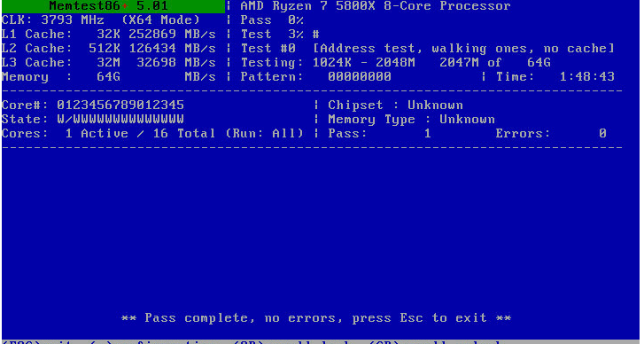Click the Pattern 00000000 value
Viewport: 644px width, 344px height.
(316, 77)
